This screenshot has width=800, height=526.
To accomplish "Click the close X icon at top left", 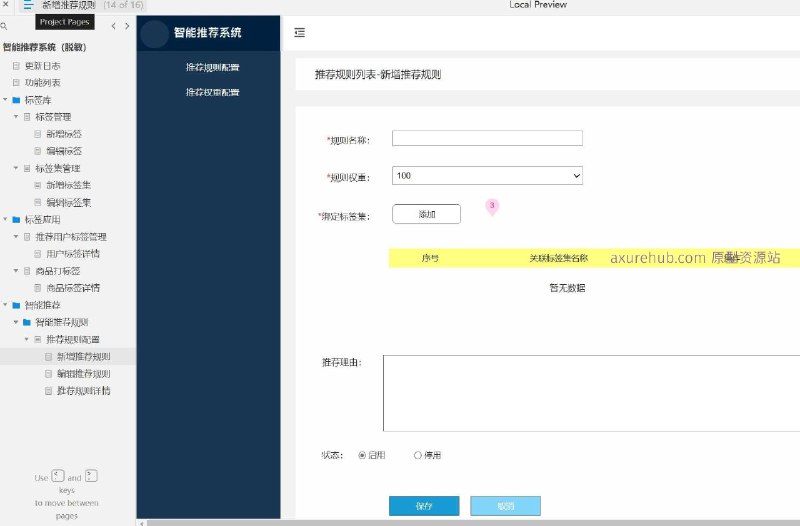I will coord(6,4).
